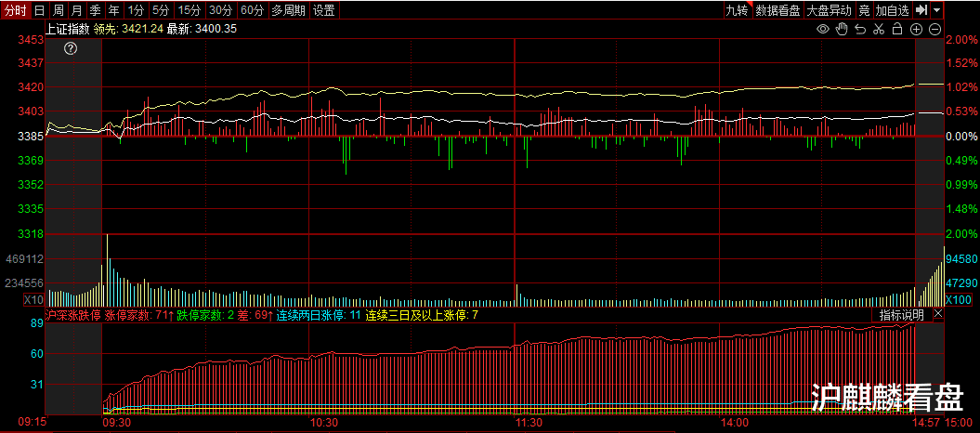Open the 指标说明 indicator description
This screenshot has width=980, height=433.
point(901,314)
